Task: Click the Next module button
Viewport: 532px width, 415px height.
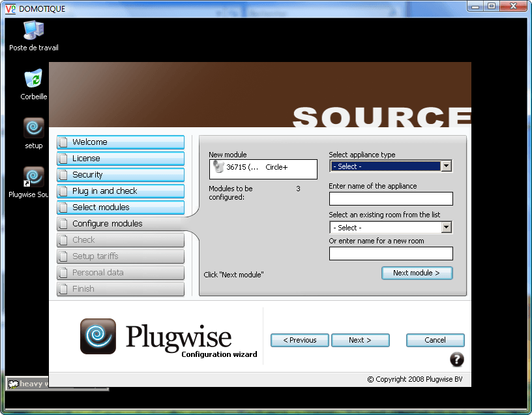Action: [417, 273]
